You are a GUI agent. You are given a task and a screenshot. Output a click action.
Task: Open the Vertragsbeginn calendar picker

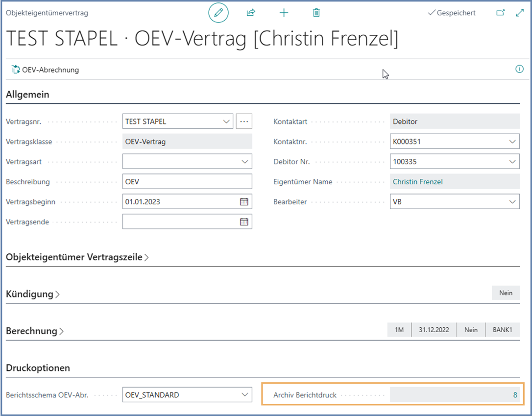(x=244, y=202)
